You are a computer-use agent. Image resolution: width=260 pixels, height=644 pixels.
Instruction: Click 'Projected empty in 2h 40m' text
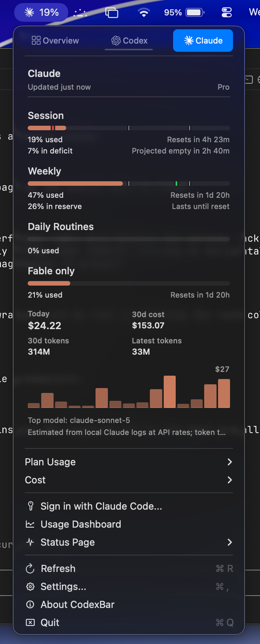(x=181, y=151)
